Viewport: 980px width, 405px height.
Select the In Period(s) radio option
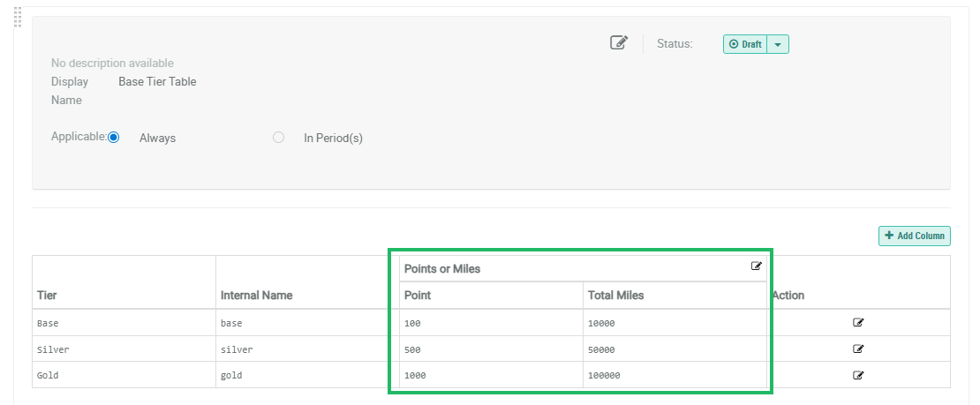pyautogui.click(x=279, y=138)
